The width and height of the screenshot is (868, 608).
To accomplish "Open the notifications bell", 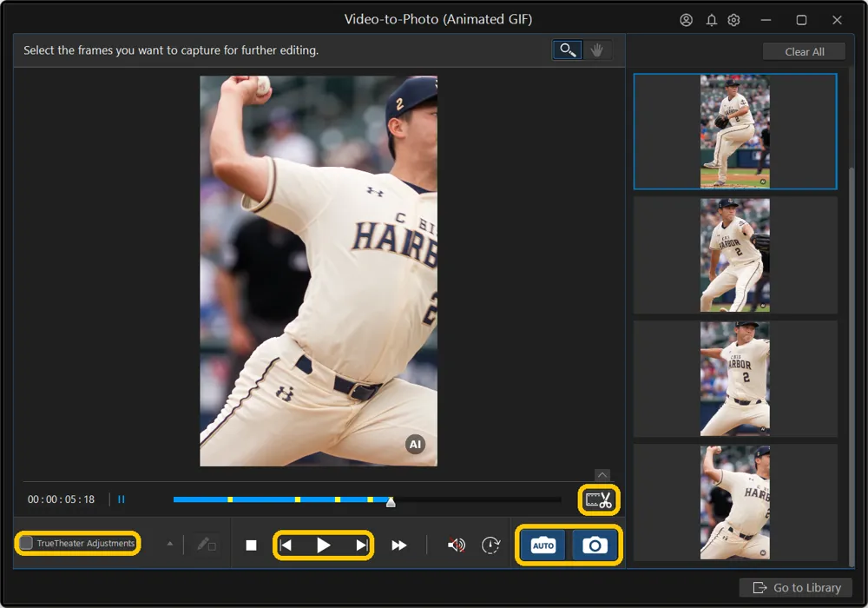I will 712,20.
